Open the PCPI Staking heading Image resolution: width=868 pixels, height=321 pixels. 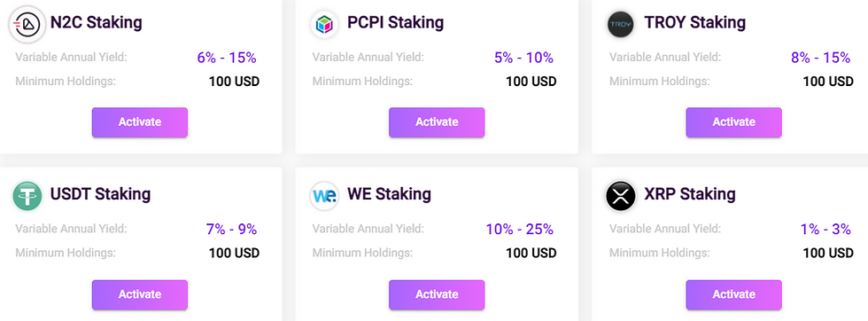(395, 23)
